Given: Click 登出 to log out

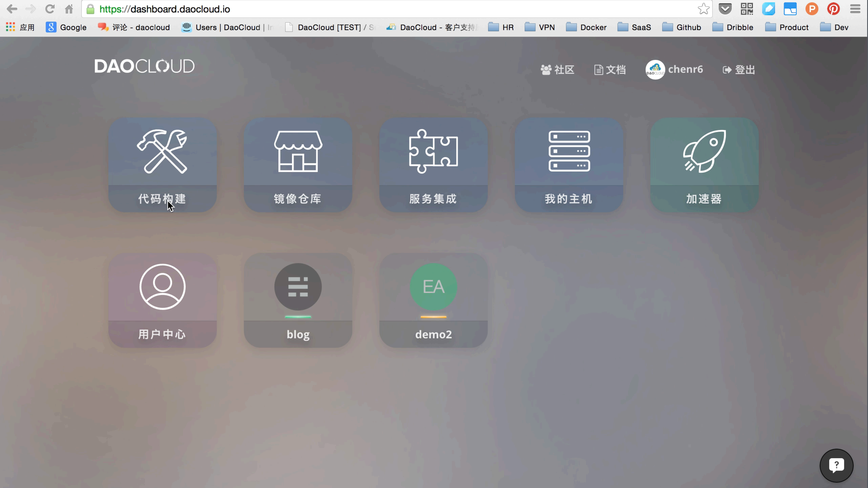Looking at the screenshot, I should (739, 70).
